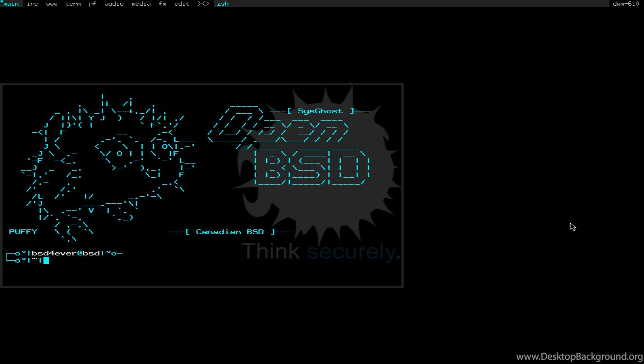The image size is (644, 364).
Task: Click the Canadian BSD banner text
Action: coord(230,232)
